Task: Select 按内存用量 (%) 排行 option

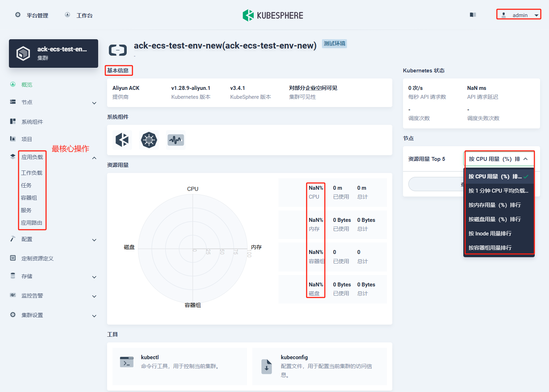Action: tap(499, 205)
